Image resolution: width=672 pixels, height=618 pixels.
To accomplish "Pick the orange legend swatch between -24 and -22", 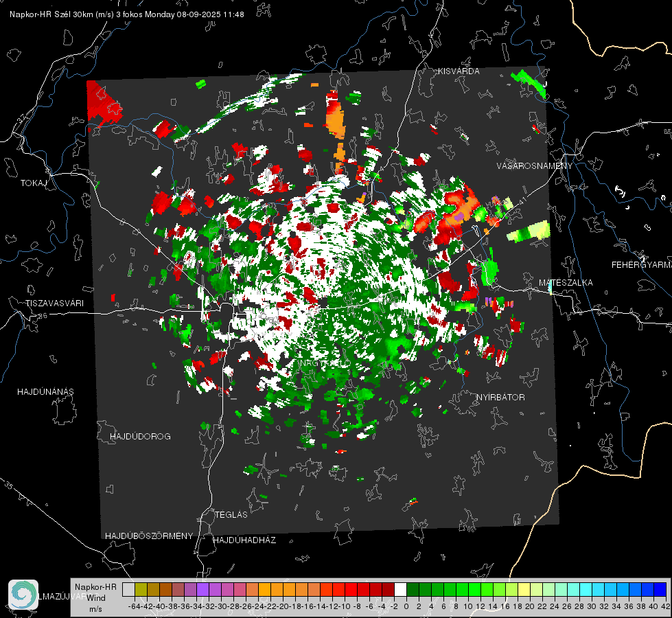I will pyautogui.click(x=264, y=589).
